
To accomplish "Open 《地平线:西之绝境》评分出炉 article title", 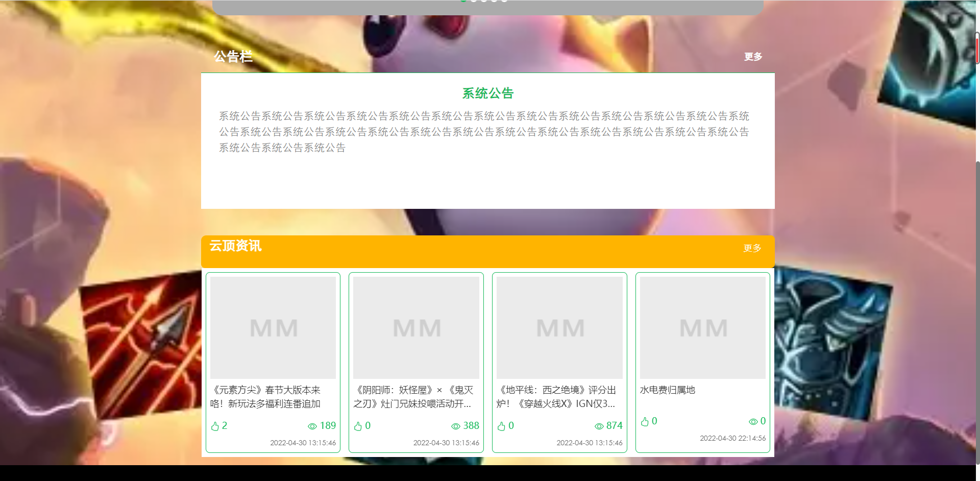I will pyautogui.click(x=556, y=397).
